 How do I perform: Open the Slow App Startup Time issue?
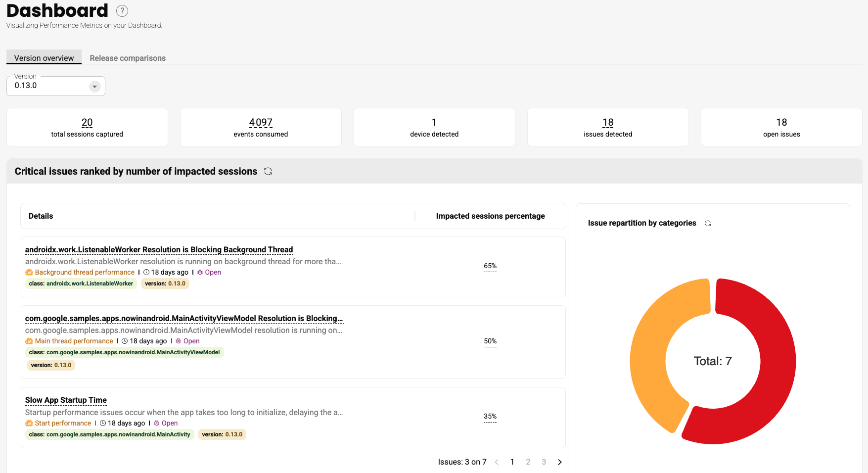pos(66,400)
